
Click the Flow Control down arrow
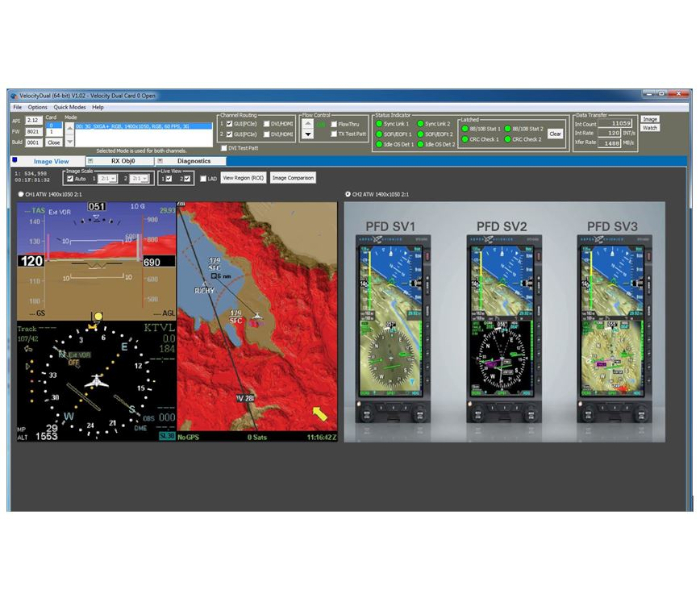click(308, 135)
